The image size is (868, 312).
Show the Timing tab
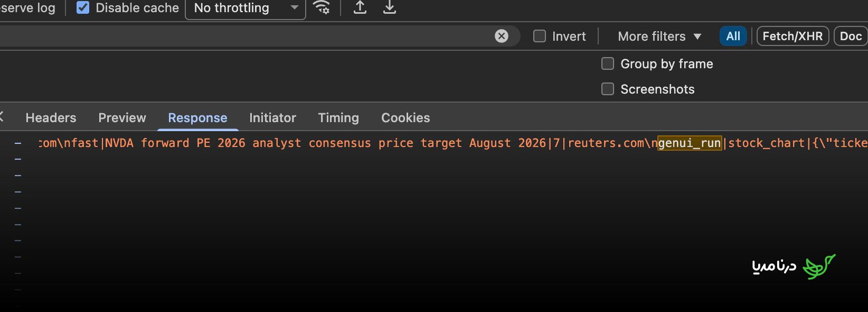338,117
